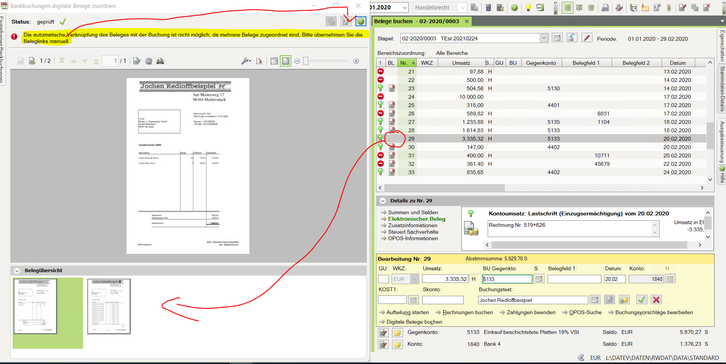
Task: Open the Elektronischer Beleg details entry
Action: click(x=417, y=219)
